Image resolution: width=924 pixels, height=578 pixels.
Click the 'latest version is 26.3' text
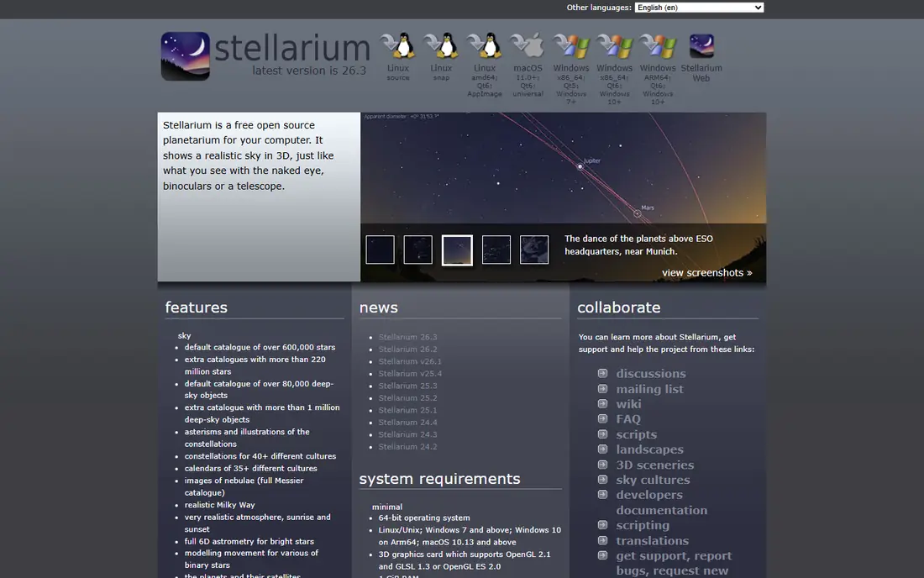point(309,71)
